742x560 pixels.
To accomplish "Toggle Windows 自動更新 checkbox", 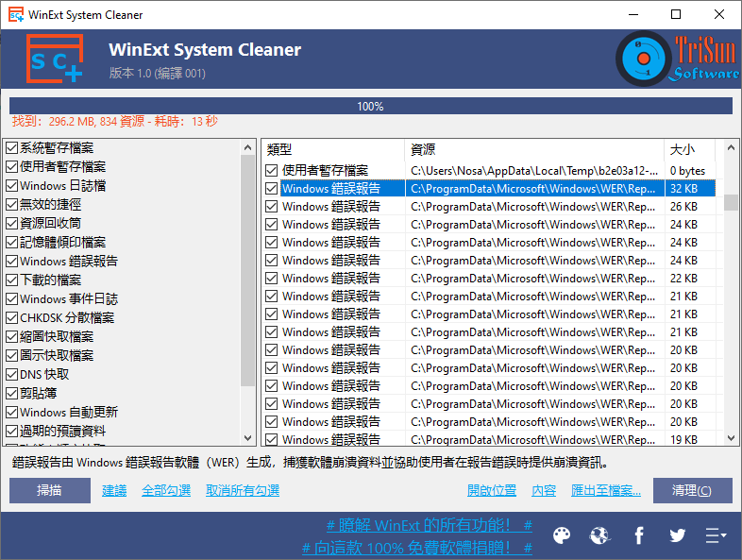I will tap(12, 413).
